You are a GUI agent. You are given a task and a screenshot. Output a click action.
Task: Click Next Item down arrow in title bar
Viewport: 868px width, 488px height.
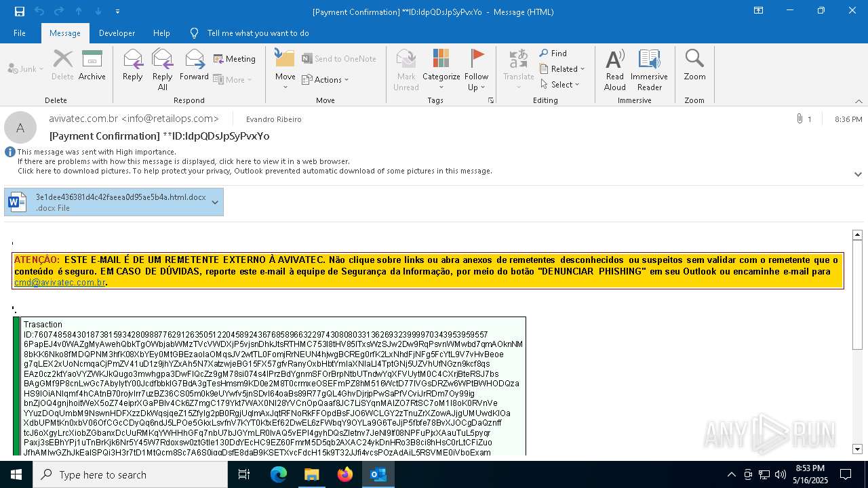click(x=98, y=12)
